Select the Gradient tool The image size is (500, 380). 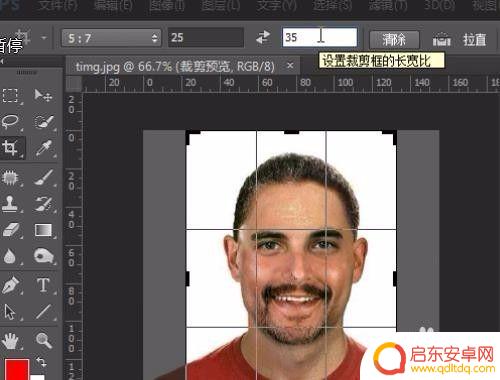click(43, 230)
